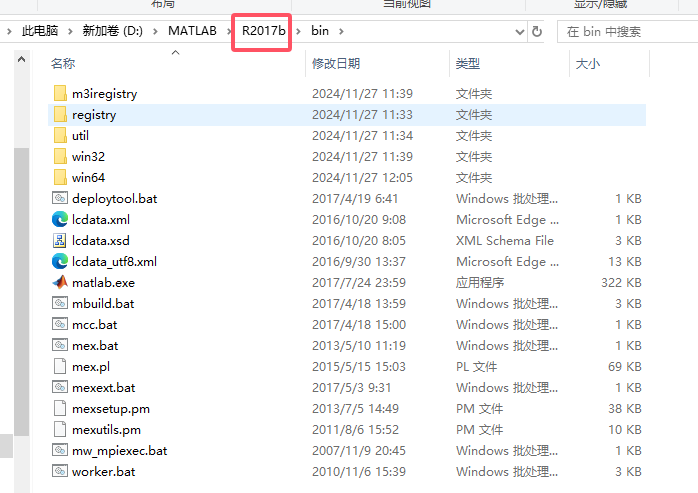This screenshot has width=698, height=493.
Task: Go to the R2017b folder breadcrumb
Action: 264,31
